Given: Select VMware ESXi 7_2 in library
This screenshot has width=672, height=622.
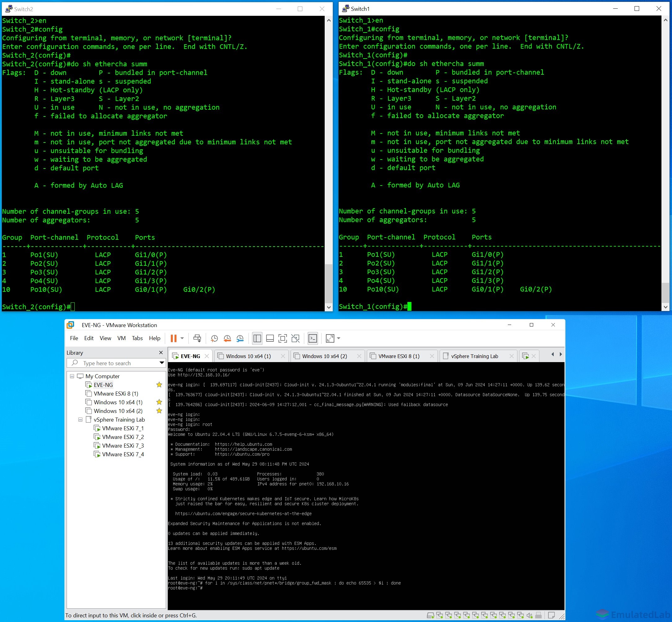Looking at the screenshot, I should pos(123,437).
